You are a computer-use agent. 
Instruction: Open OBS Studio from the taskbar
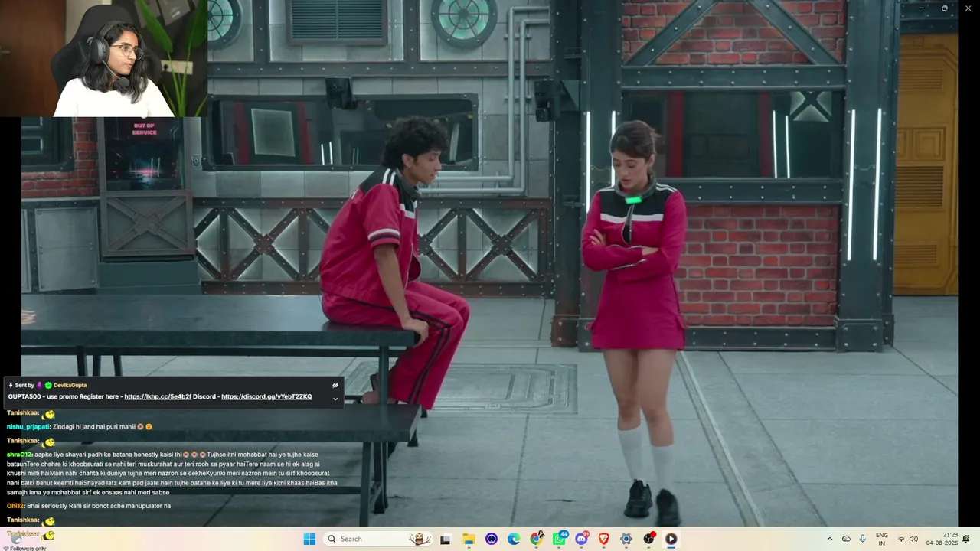pyautogui.click(x=649, y=539)
